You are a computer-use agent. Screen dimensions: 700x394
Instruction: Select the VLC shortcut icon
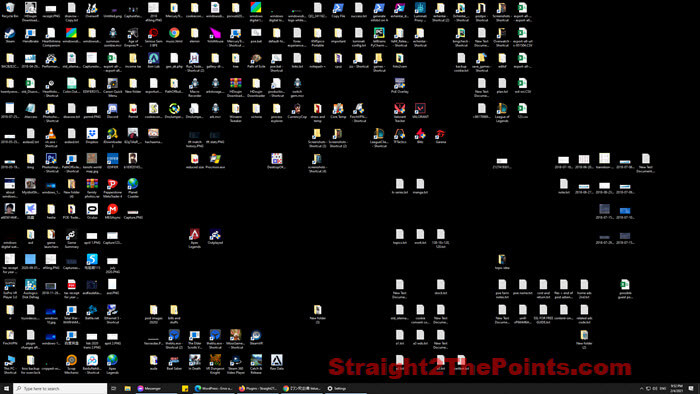[51, 138]
